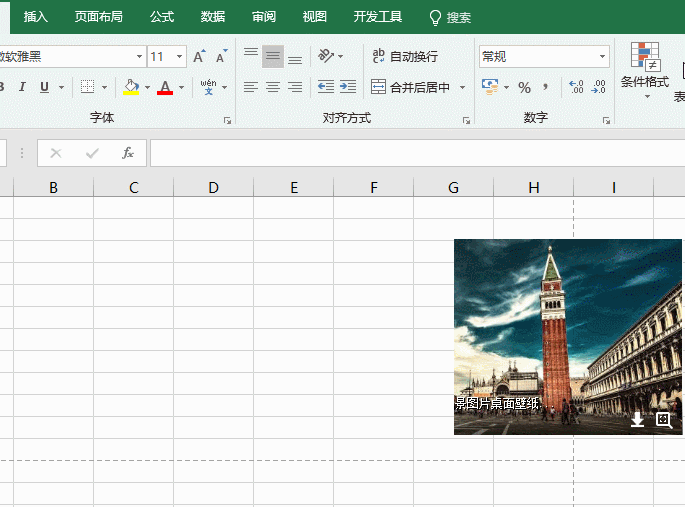Select the column F header

[373, 187]
